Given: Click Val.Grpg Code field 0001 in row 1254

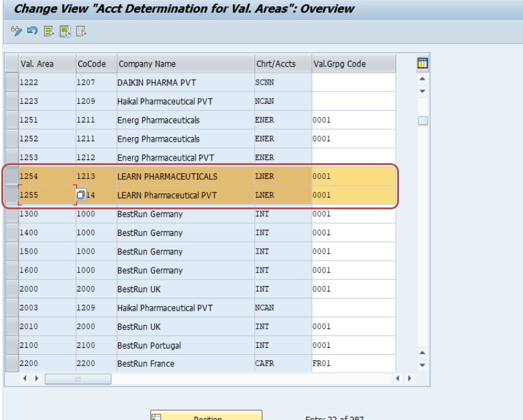Looking at the screenshot, I should click(354, 176).
